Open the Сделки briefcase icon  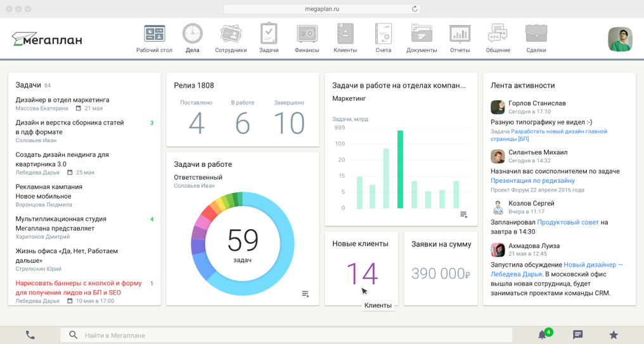(x=536, y=34)
